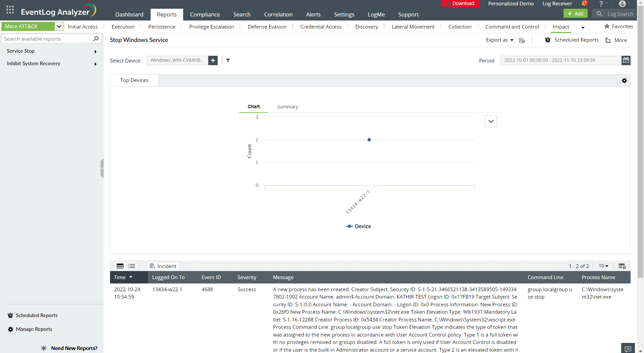
Task: Collapse the left sidebar panel handle
Action: point(102,168)
